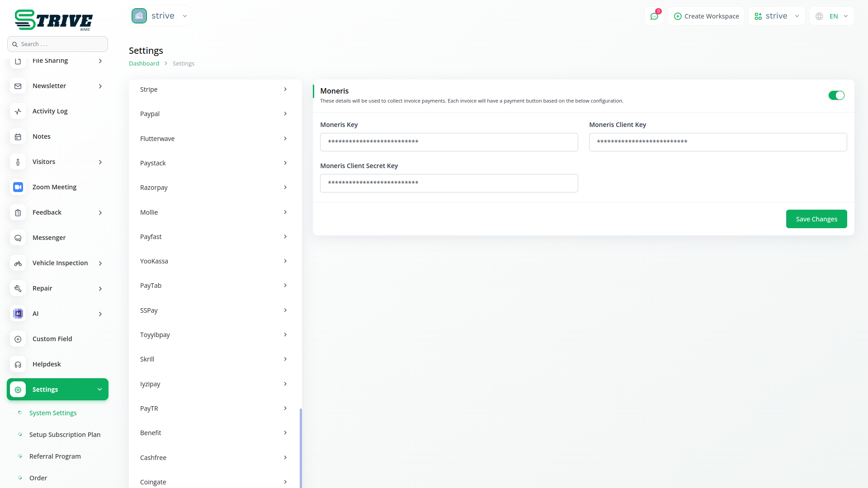
Task: Open the EN language dropdown
Action: point(832,16)
